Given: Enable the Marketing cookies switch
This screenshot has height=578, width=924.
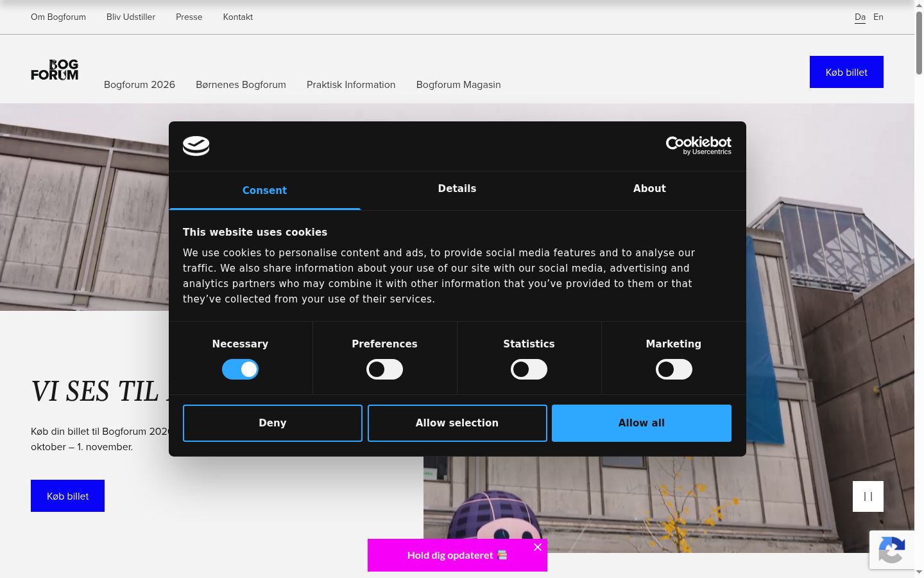Looking at the screenshot, I should [x=674, y=369].
